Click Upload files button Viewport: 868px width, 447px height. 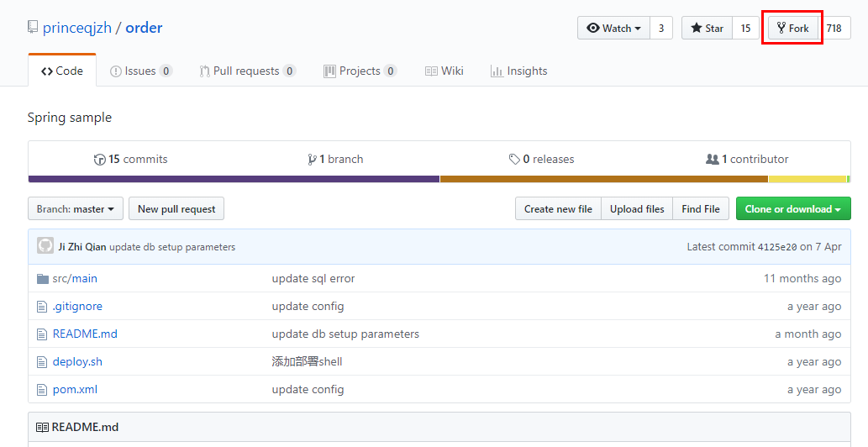[x=637, y=208]
